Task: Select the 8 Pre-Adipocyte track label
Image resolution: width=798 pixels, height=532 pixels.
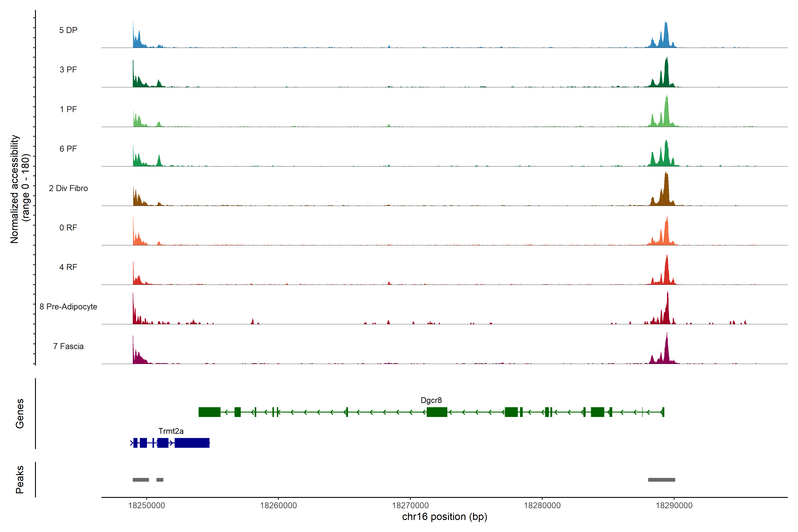Action: [68, 307]
